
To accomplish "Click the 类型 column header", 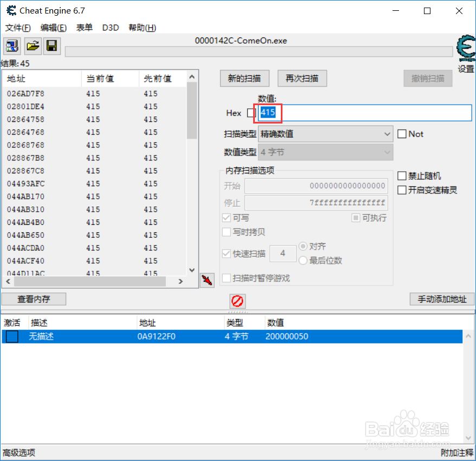I will pyautogui.click(x=245, y=323).
